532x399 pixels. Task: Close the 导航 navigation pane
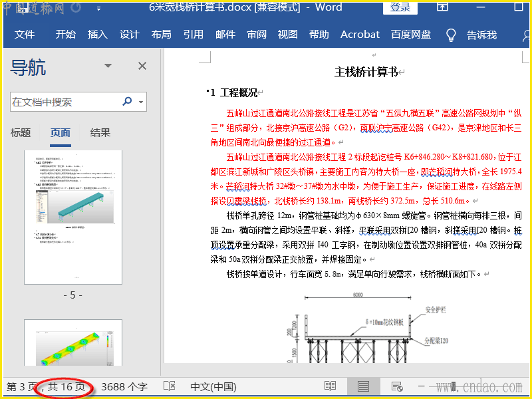142,66
